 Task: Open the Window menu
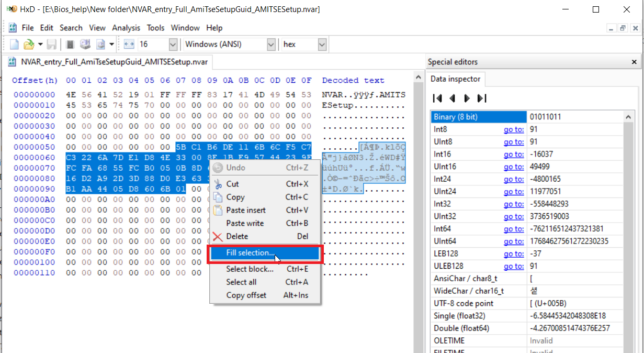185,28
